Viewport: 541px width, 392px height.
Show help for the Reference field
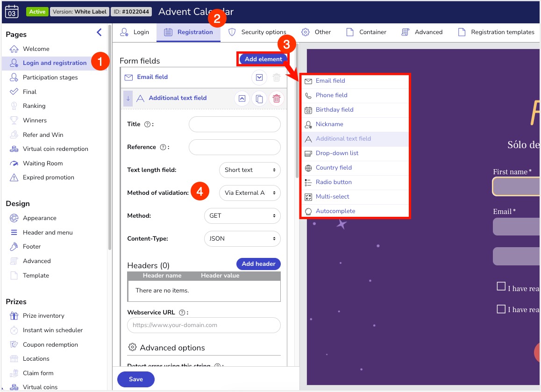pyautogui.click(x=163, y=147)
